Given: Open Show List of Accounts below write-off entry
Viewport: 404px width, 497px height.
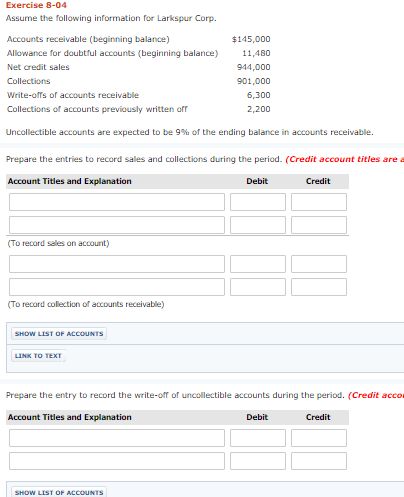Looking at the screenshot, I should pos(59,492).
